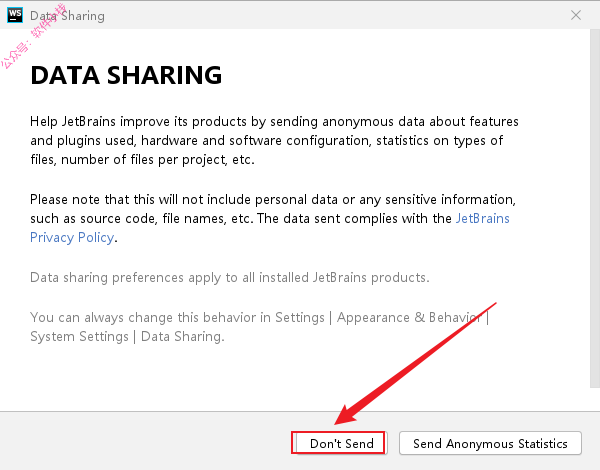Image resolution: width=600 pixels, height=470 pixels.
Task: Click the 'Data sharing preferences apply' note
Action: 230,277
